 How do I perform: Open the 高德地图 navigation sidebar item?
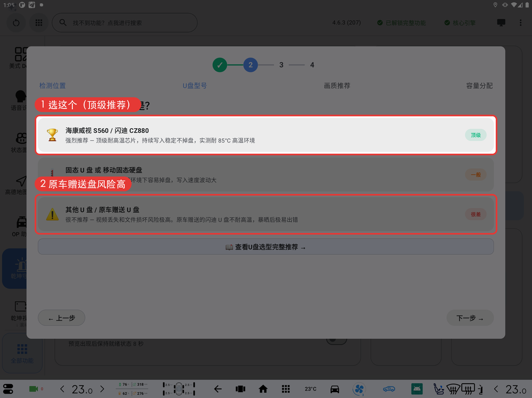pyautogui.click(x=16, y=185)
